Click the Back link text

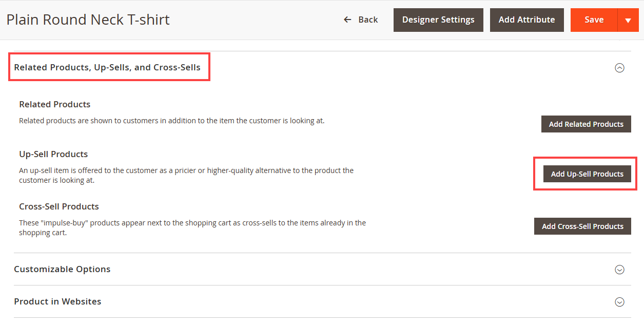point(368,20)
